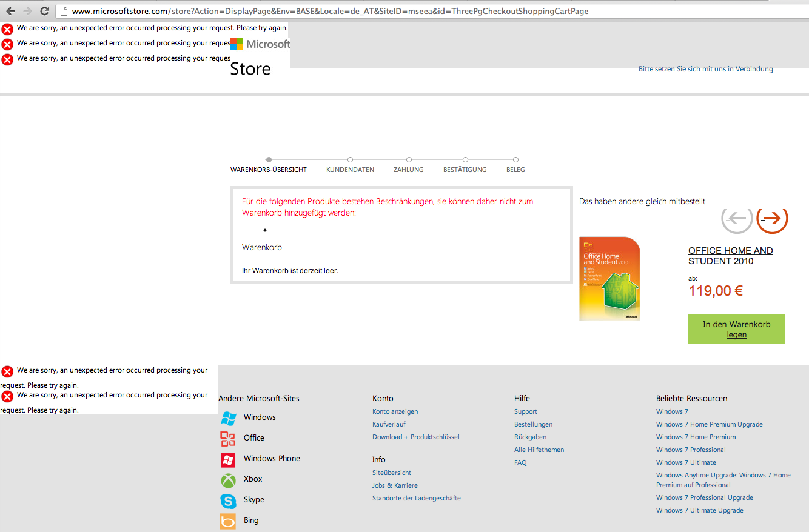Image resolution: width=809 pixels, height=532 pixels.
Task: Click the Windows Phone icon in footer
Action: pyautogui.click(x=228, y=459)
